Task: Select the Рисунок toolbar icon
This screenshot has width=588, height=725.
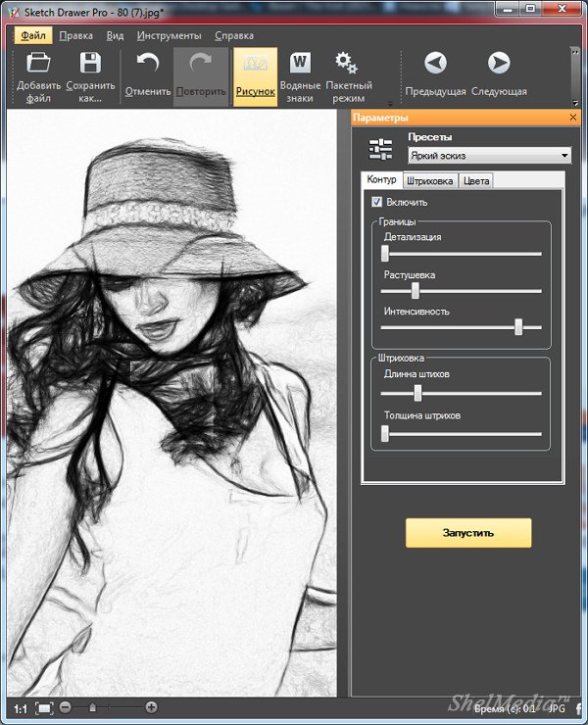Action: 255,65
